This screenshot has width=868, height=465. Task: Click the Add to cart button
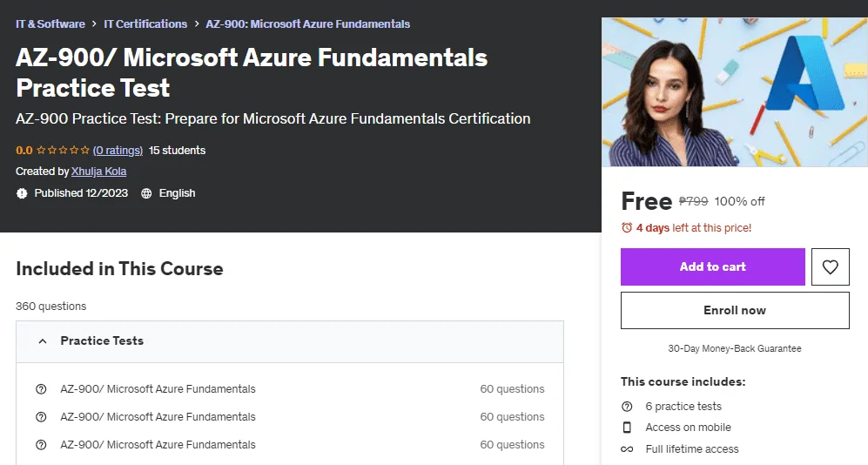[712, 266]
